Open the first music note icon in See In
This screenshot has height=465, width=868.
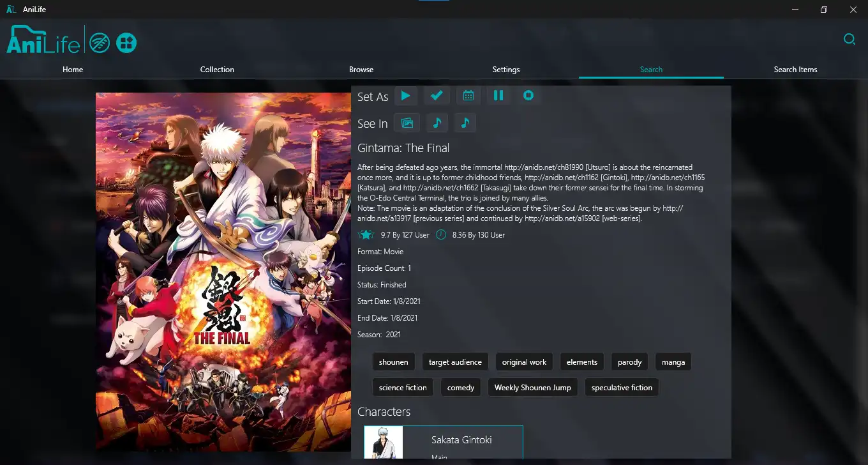click(x=437, y=123)
